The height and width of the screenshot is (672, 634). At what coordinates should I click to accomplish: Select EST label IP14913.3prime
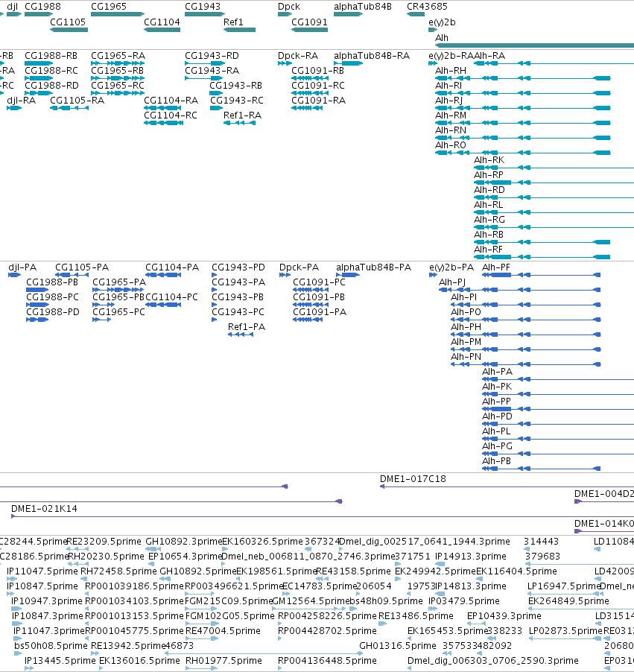(x=471, y=557)
